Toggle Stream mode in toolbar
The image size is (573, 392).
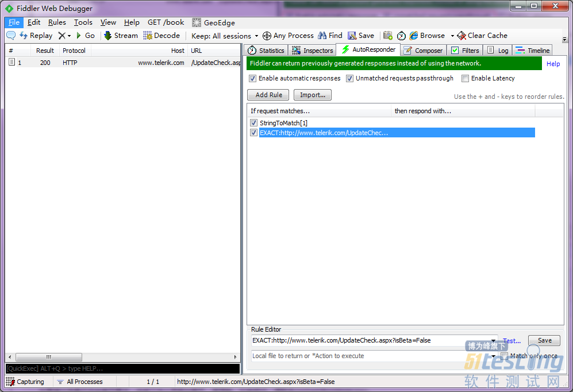(x=121, y=36)
